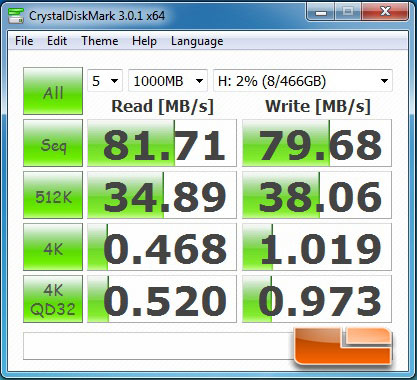
Task: Start the 4K QD32 benchmark test
Action: [53, 299]
